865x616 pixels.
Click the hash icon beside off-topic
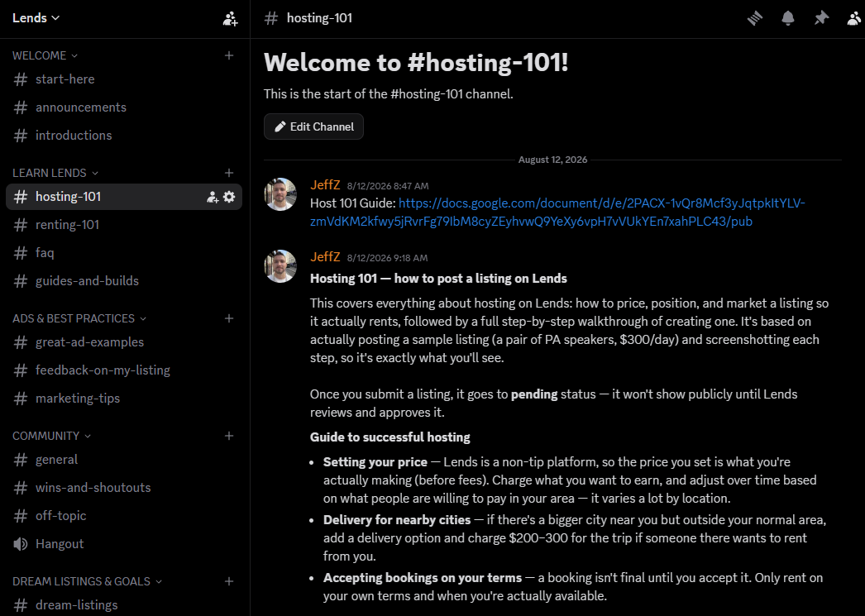click(21, 516)
